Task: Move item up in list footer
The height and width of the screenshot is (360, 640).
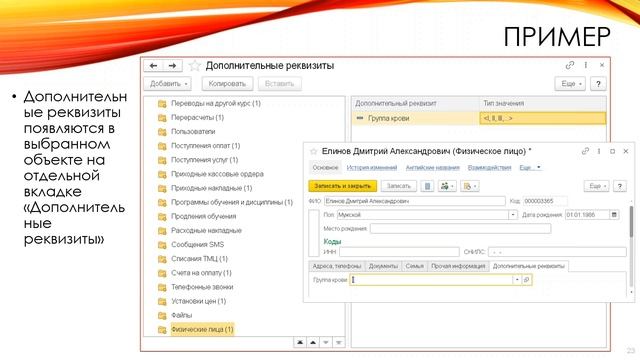Action: (313, 342)
